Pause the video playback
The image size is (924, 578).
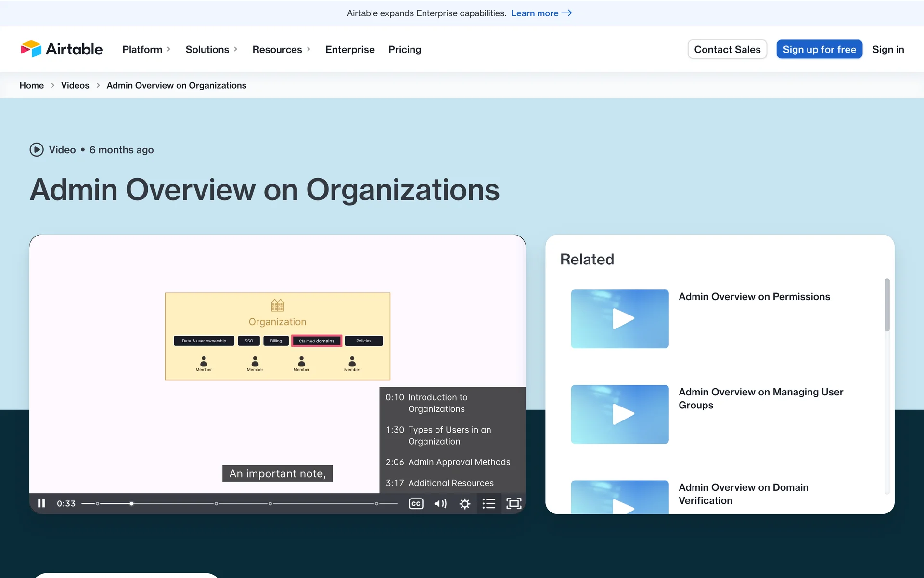(41, 503)
